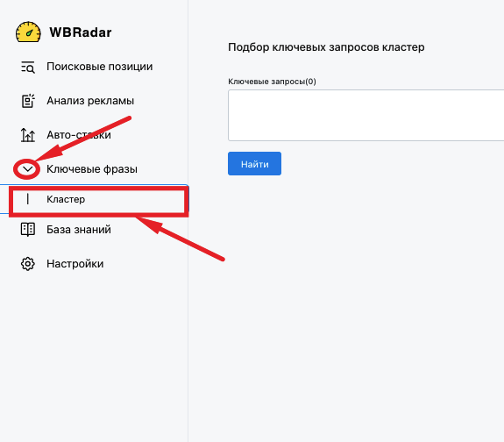Screen dimensions: 504x442
Task: Click the WBRadar brand name text
Action: point(81,32)
